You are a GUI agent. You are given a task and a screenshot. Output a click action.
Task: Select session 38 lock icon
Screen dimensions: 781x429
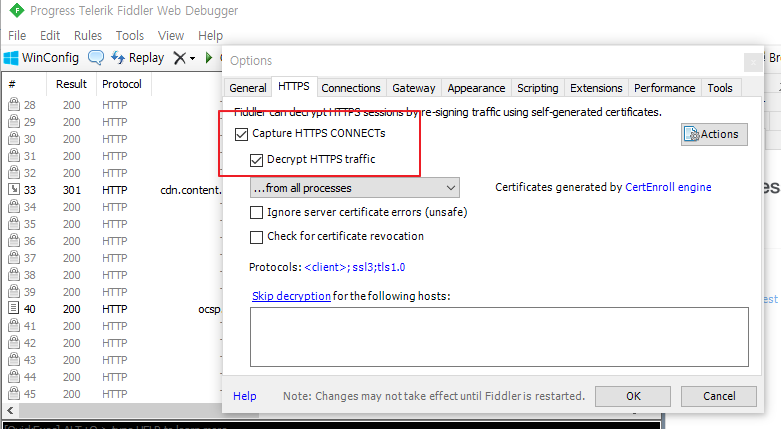pos(14,274)
